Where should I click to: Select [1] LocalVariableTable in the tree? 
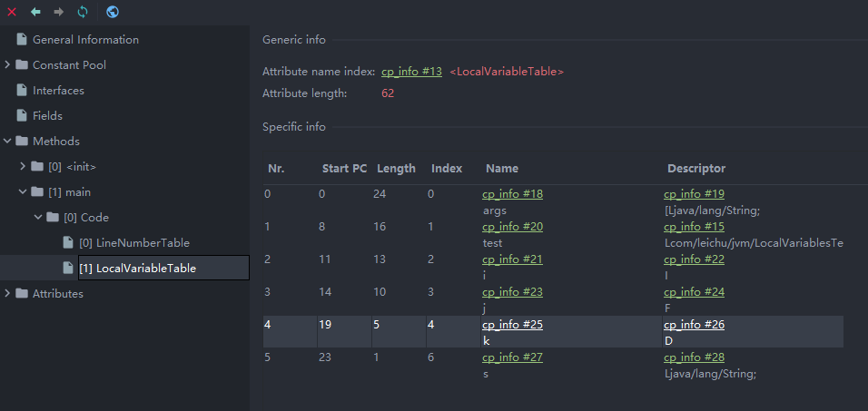[x=137, y=269]
